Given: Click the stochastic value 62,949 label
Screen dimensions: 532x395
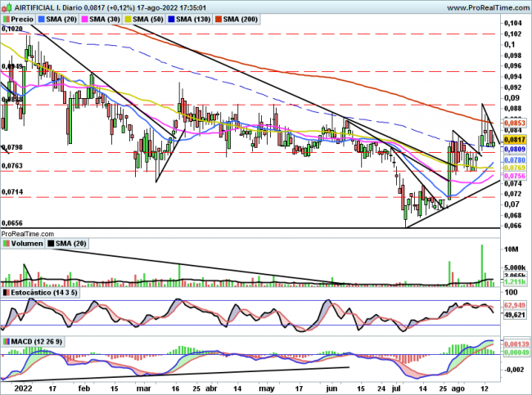Looking at the screenshot, I should [514, 304].
